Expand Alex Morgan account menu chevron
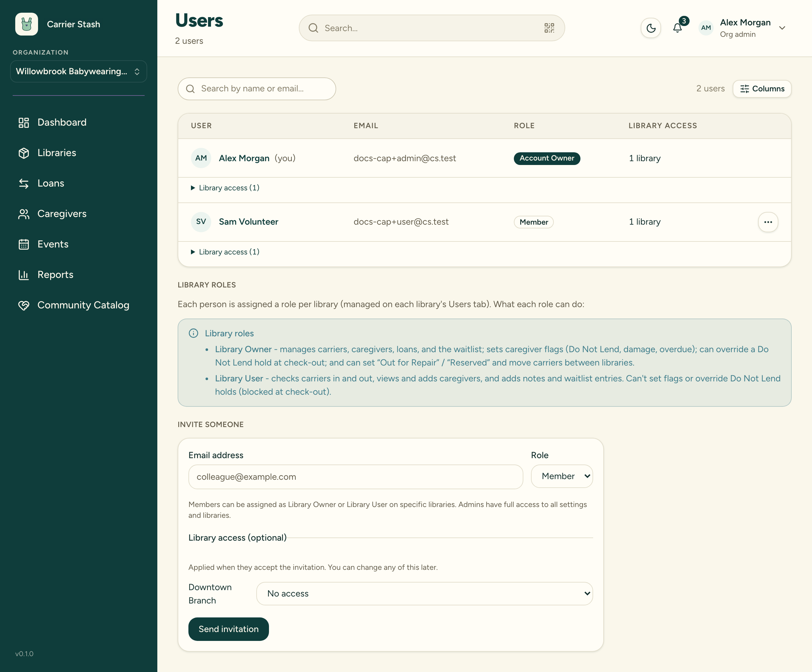 [782, 28]
